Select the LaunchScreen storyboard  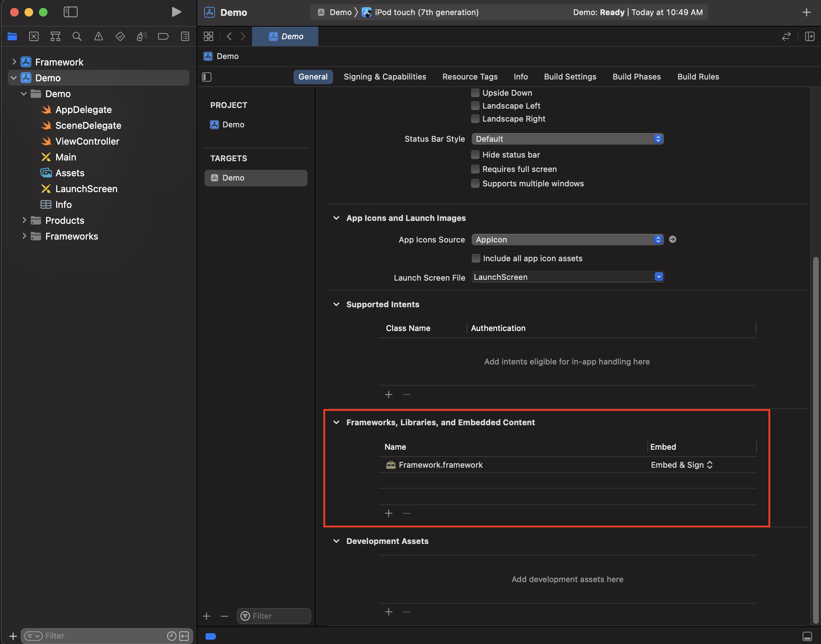click(x=85, y=188)
